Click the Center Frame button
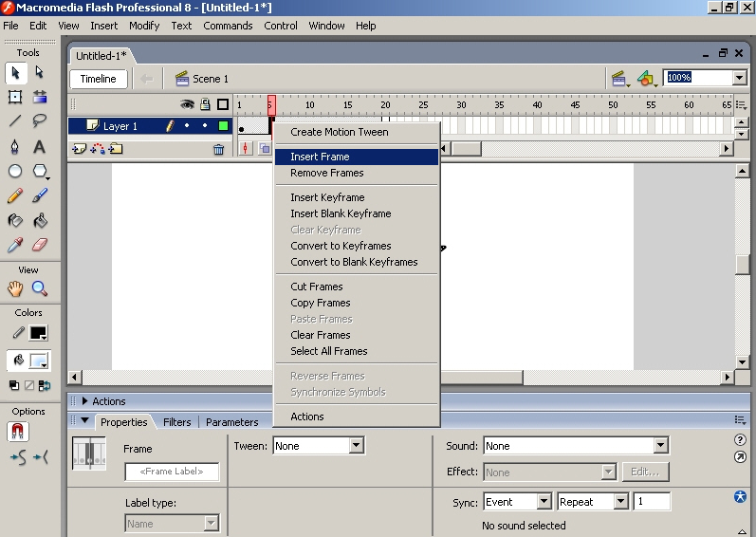Image resolution: width=756 pixels, height=537 pixels. [x=246, y=148]
